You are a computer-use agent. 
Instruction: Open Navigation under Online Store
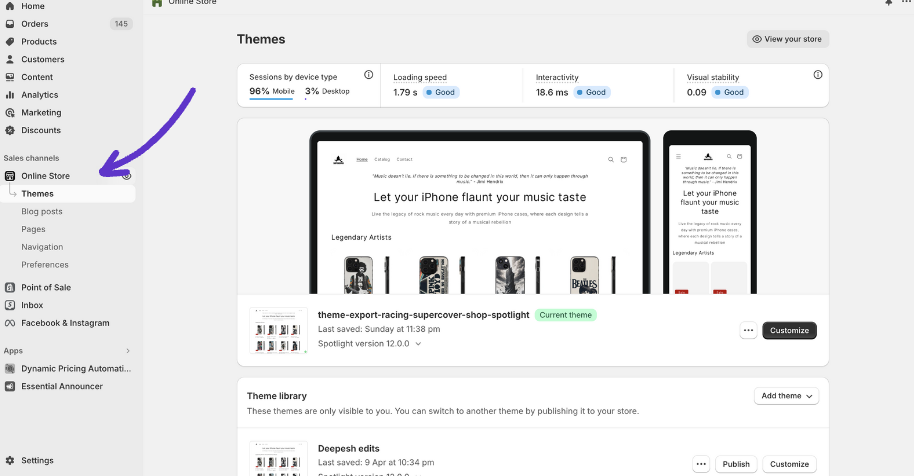[x=42, y=247]
